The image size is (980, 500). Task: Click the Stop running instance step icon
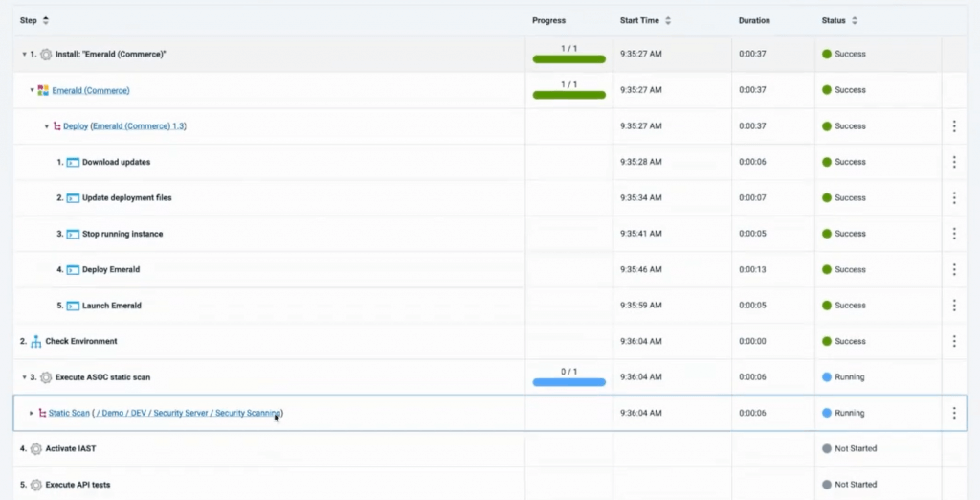pos(73,234)
